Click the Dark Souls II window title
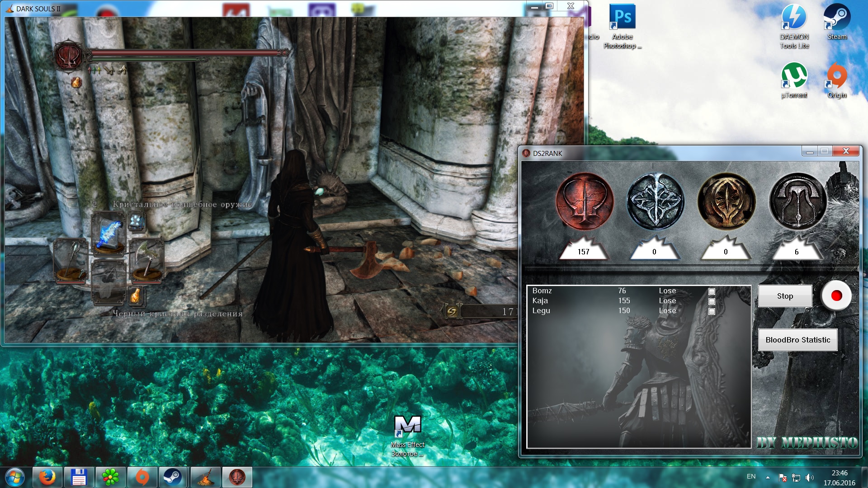868x488 pixels. pos(38,9)
